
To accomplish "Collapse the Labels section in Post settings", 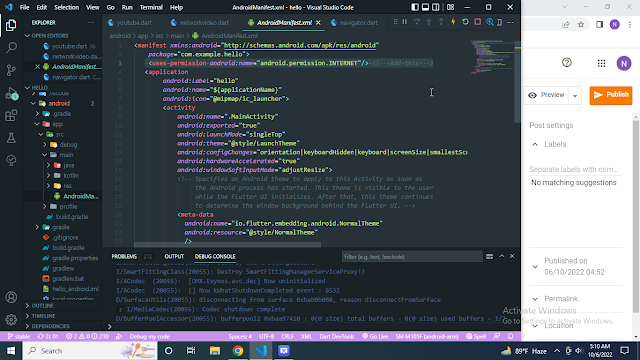I will pyautogui.click(x=535, y=144).
